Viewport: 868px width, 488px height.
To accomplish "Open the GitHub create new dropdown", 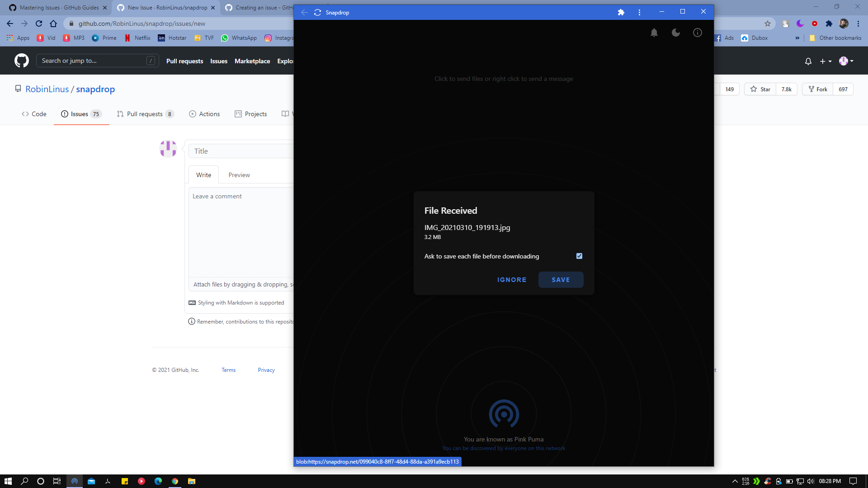I will tap(825, 61).
